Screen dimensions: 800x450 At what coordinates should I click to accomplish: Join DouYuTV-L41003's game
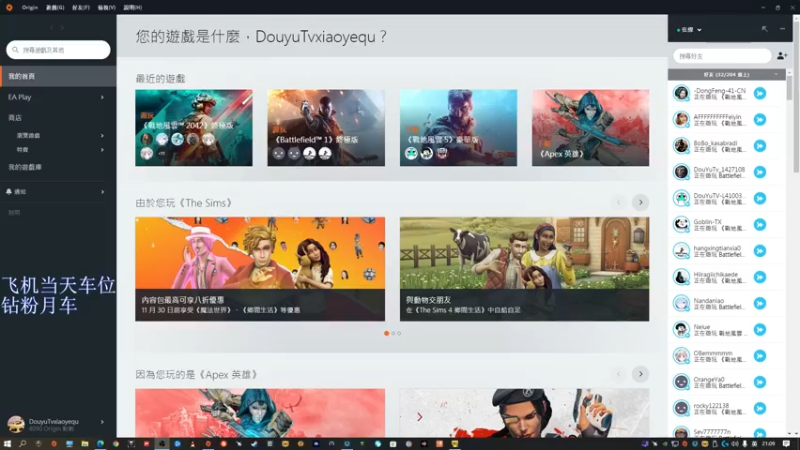[x=760, y=198]
